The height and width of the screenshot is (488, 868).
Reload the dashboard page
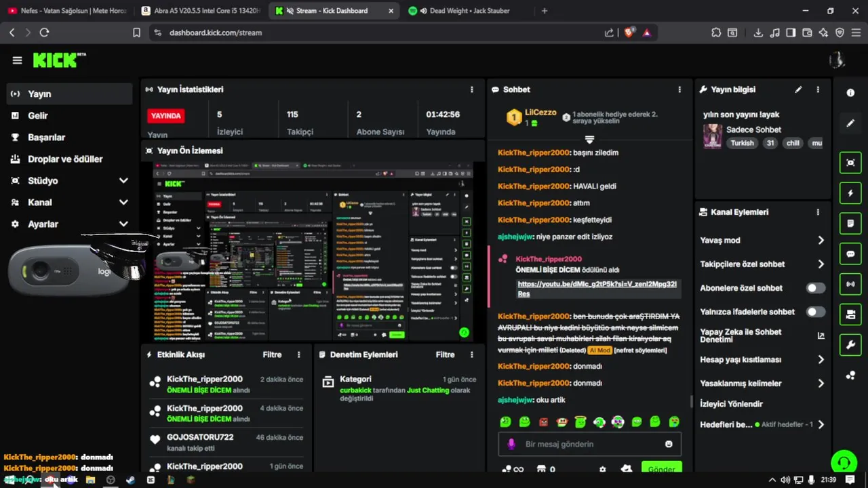(x=44, y=33)
